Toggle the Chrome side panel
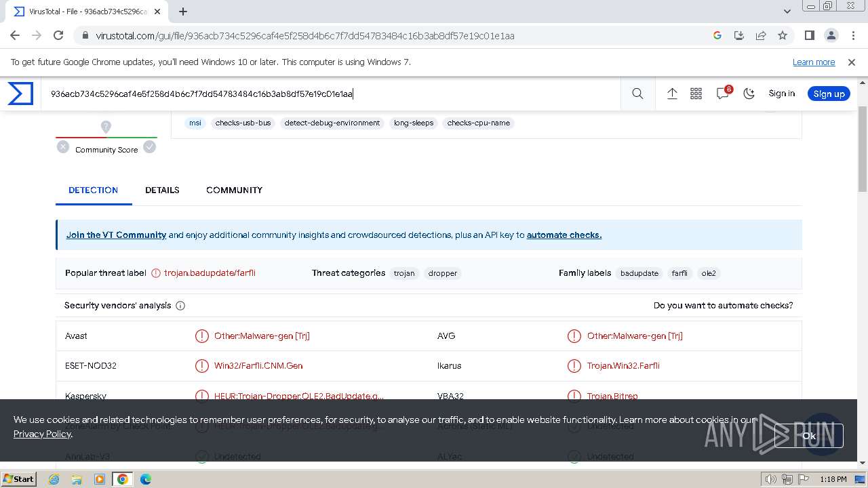This screenshot has width=868, height=488. [x=809, y=35]
